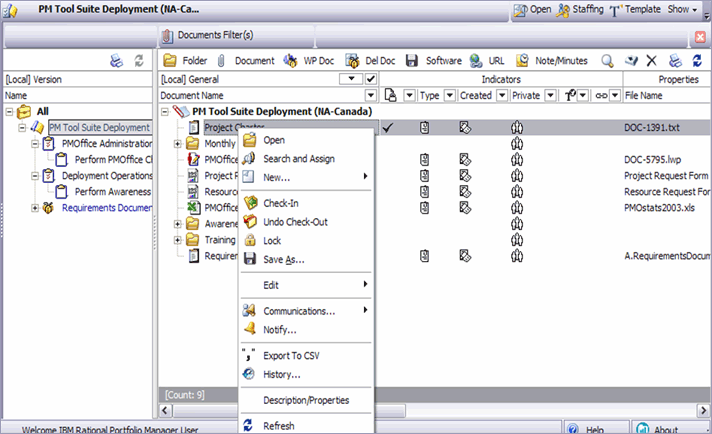The height and width of the screenshot is (434, 712).
Task: Click the refresh arrows icon in documents toolbar
Action: [697, 60]
